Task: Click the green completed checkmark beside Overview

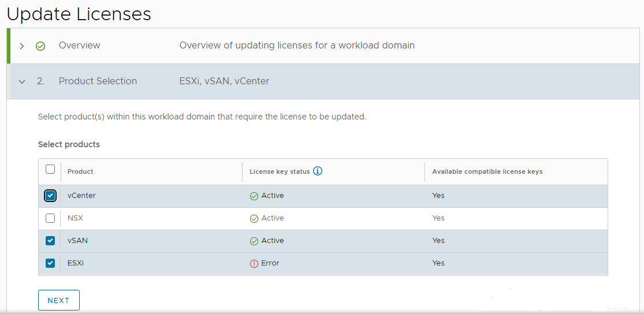Action: click(x=40, y=46)
